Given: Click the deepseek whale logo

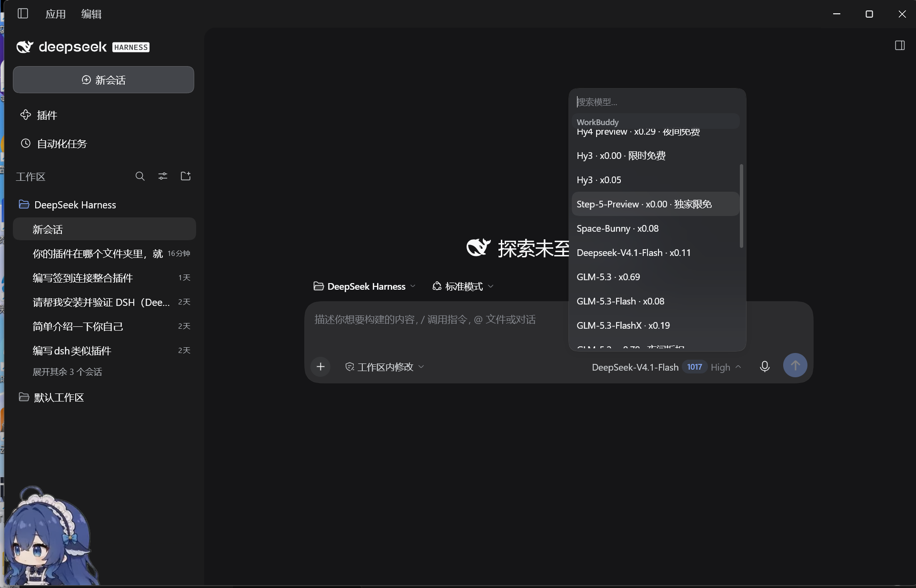Looking at the screenshot, I should [25, 47].
